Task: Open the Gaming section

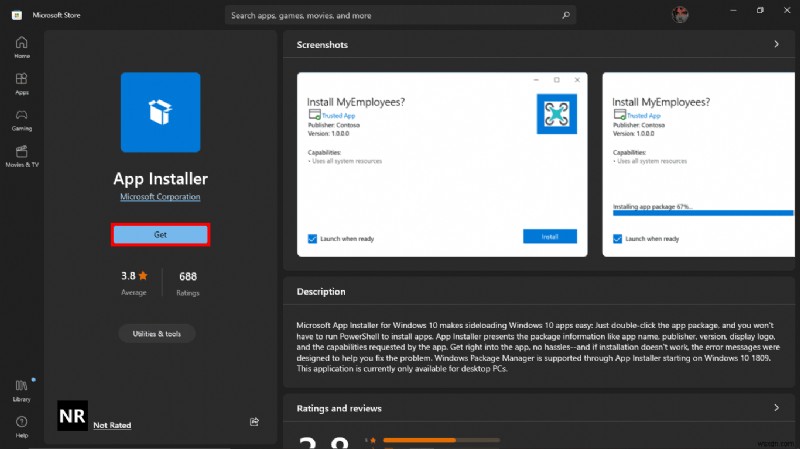Action: tap(21, 120)
